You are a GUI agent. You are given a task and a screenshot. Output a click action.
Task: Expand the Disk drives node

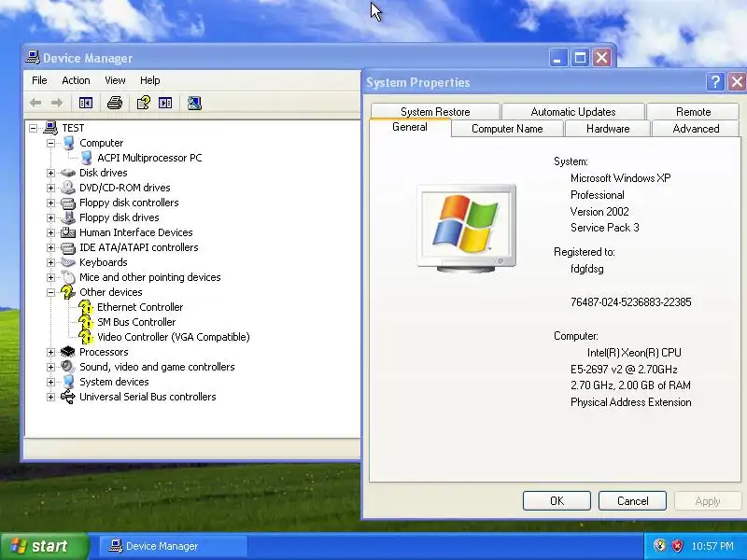(50, 173)
